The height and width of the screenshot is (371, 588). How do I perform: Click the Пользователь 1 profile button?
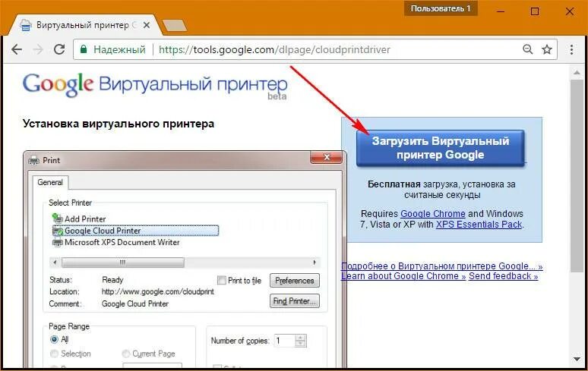point(441,8)
